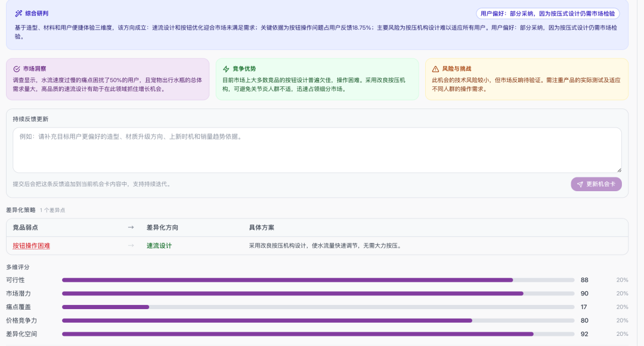Click the 市场洞察 card title
Screen dimensions: 644x346
(35, 69)
